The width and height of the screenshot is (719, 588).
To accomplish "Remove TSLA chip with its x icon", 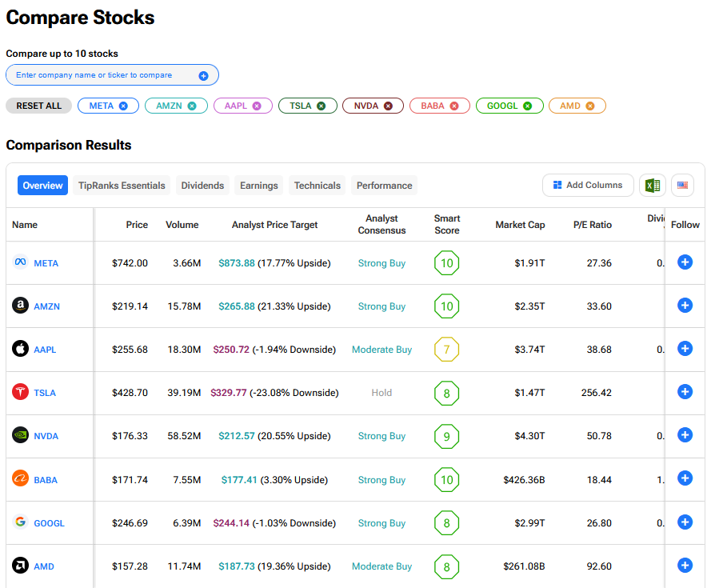I will click(322, 106).
